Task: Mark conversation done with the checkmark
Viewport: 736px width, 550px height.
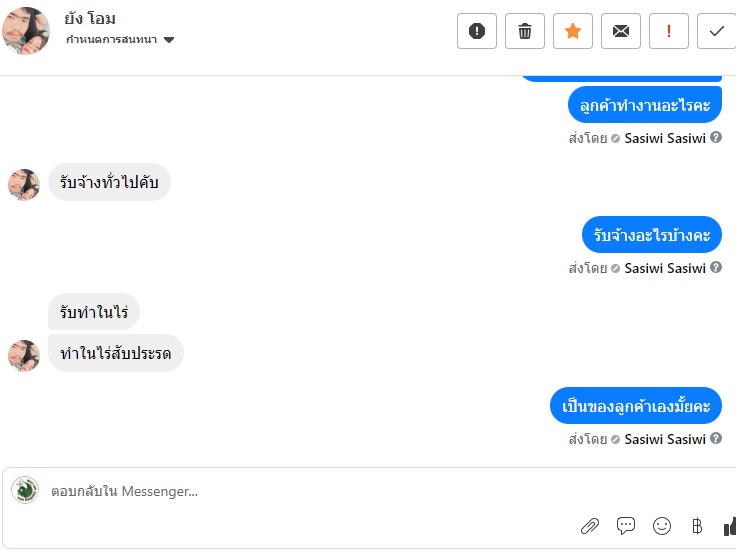Action: tap(716, 31)
